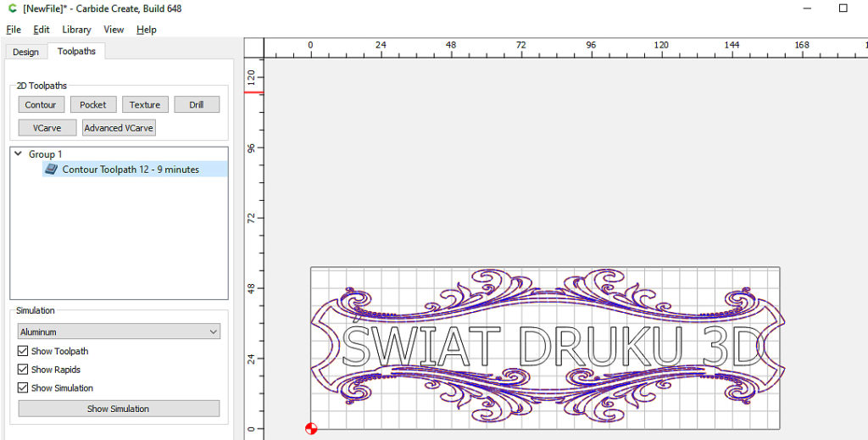Select the Group 1 tree label
Image resolution: width=868 pixels, height=440 pixels.
46,153
